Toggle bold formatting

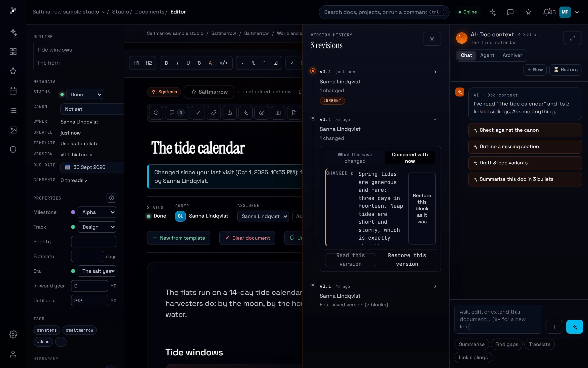(x=166, y=63)
